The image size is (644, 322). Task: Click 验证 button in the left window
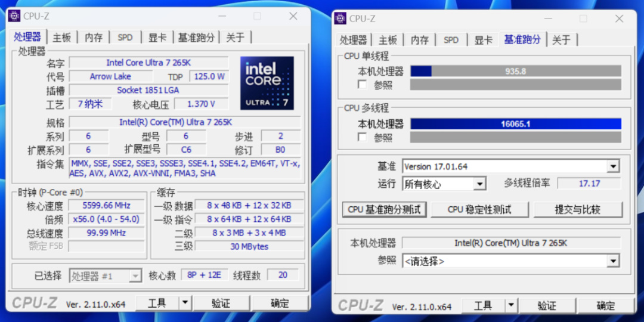coord(221,304)
